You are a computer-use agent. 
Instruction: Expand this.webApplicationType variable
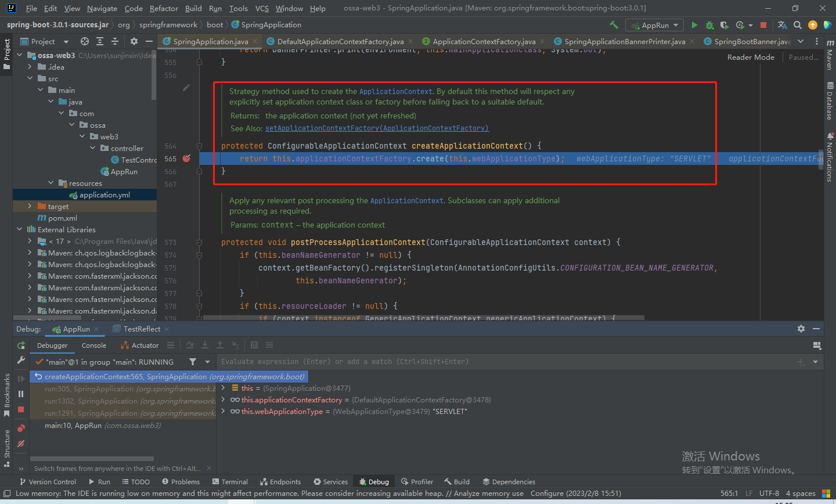click(223, 411)
